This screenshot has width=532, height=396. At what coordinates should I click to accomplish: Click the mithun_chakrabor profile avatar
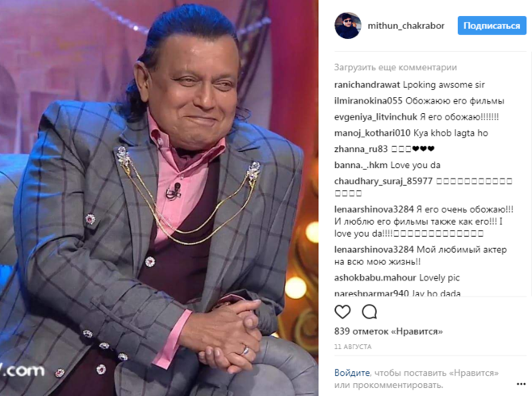coord(348,26)
